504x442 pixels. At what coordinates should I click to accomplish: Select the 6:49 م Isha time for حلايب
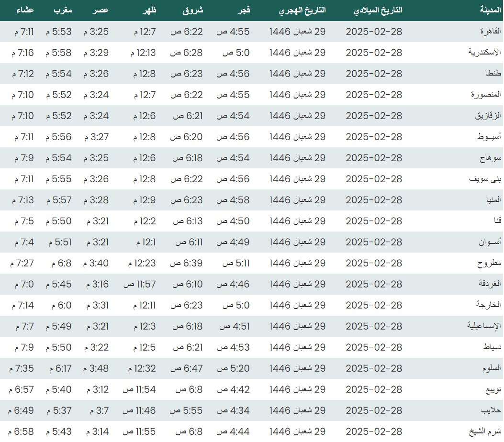[21, 410]
